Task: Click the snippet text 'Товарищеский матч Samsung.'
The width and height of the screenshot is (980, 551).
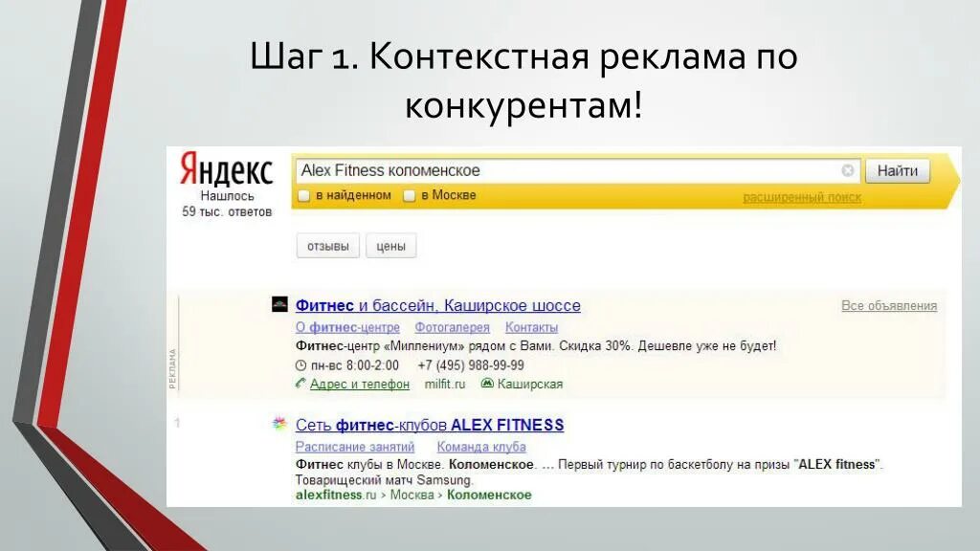Action: (x=384, y=480)
